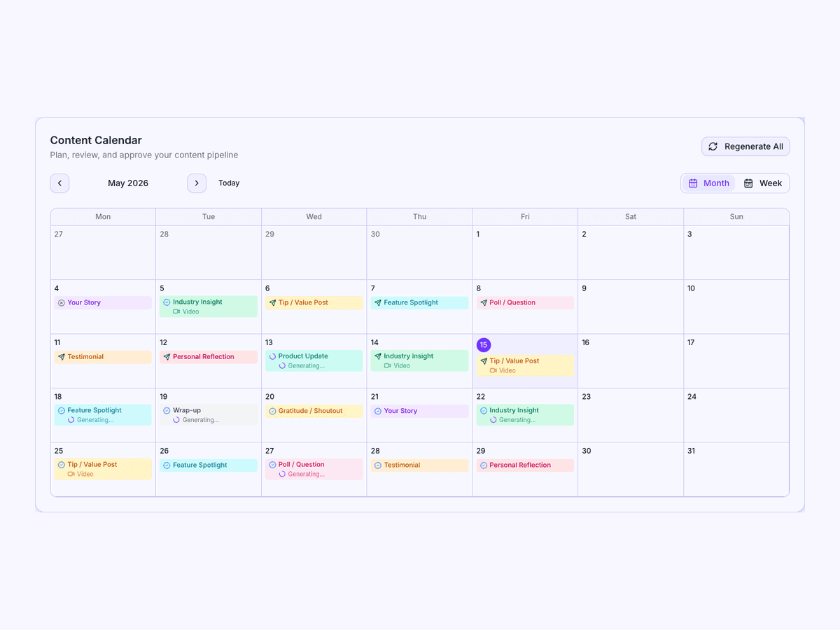
Task: Click the spinner icon under May 18 Feature Spotlight
Action: tap(71, 420)
